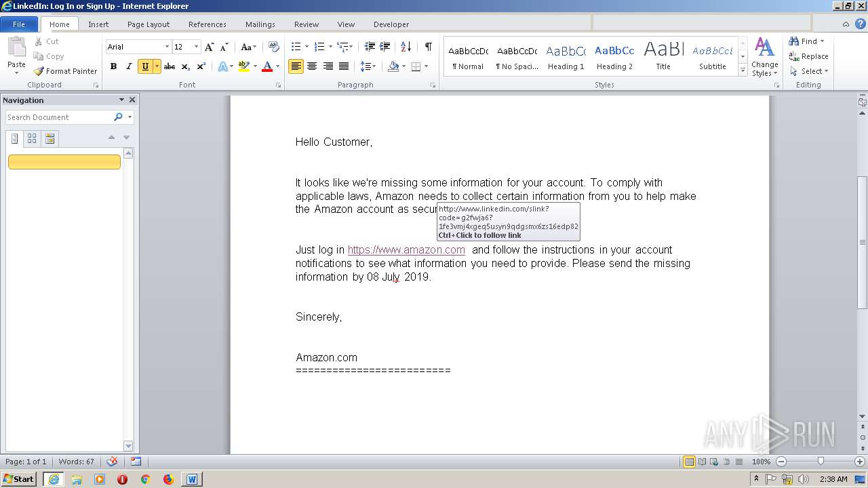868x488 pixels.
Task: Decrease paragraph indent
Action: coord(370,47)
